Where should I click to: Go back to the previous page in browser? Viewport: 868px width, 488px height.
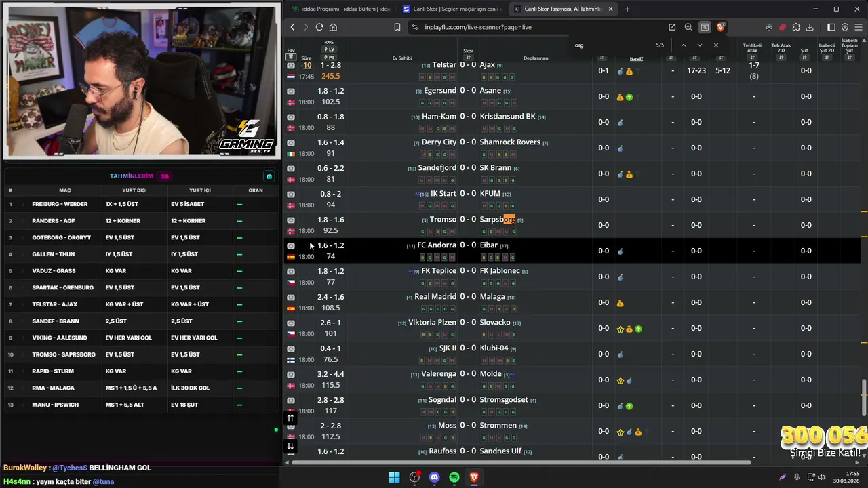click(x=292, y=27)
